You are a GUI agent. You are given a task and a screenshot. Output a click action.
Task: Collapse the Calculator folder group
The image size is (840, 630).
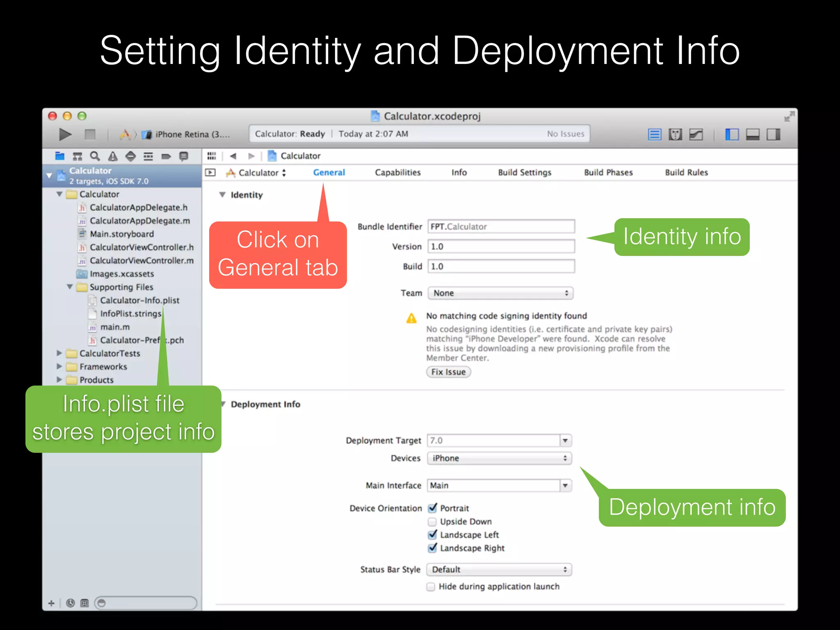pyautogui.click(x=59, y=194)
